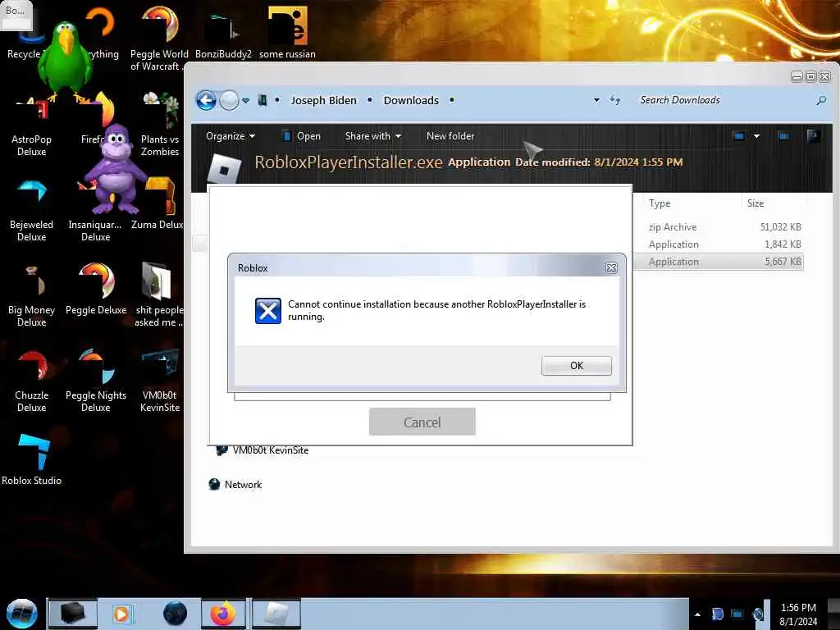Screen dimensions: 840x630
Task: Click the network tray icon
Action: click(x=737, y=614)
